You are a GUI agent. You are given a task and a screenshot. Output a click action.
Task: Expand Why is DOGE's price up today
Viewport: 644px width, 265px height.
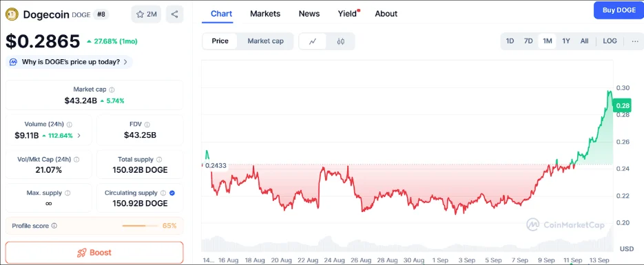[x=69, y=62]
